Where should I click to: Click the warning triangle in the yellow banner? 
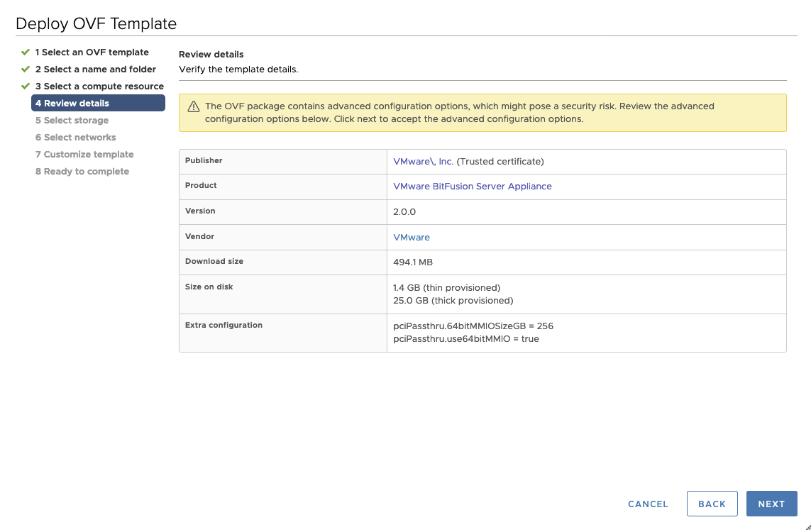(x=192, y=106)
